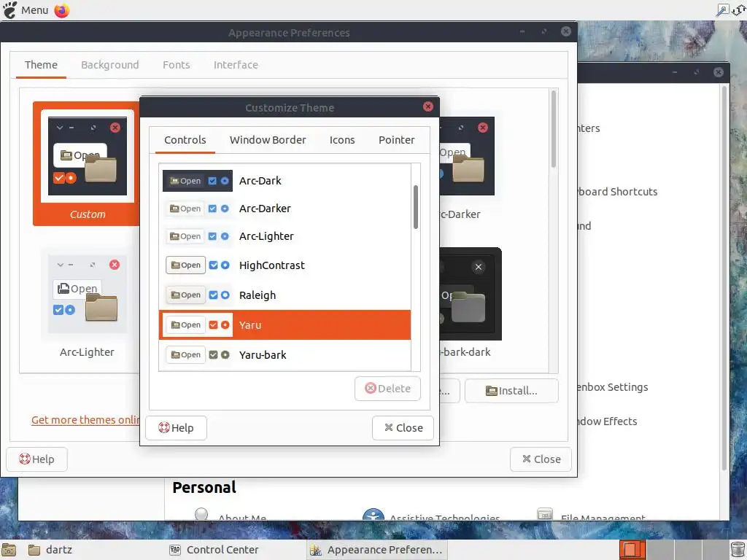
Task: Click the highlighted Yaru theme row
Action: tap(285, 324)
